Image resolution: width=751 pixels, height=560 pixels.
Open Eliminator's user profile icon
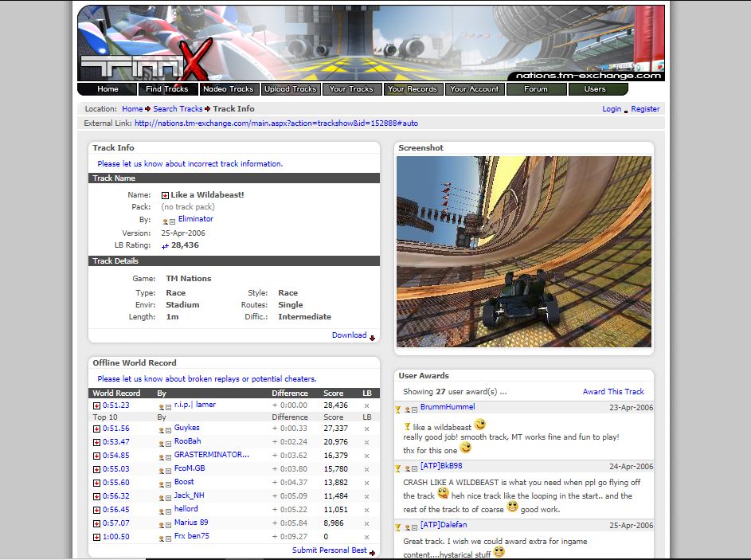[164, 221]
